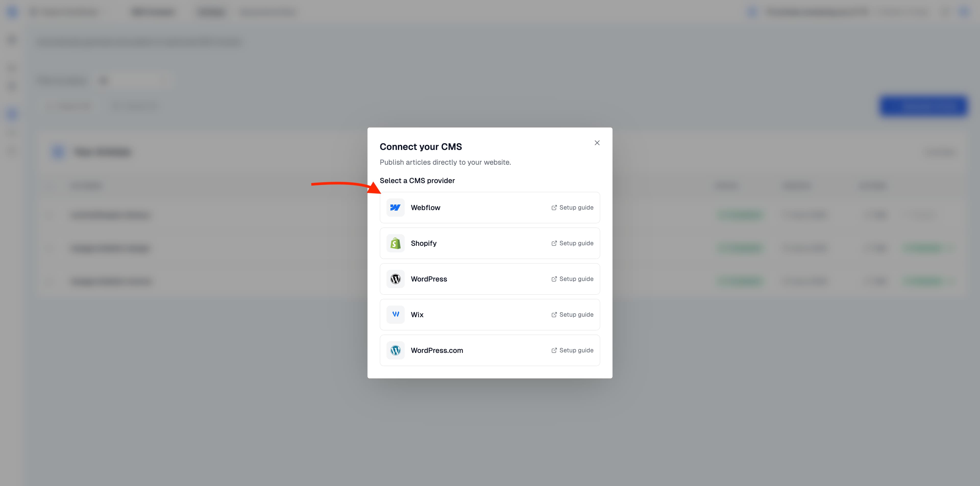The width and height of the screenshot is (980, 486).
Task: Click the Webflow logo icon
Action: (x=395, y=208)
